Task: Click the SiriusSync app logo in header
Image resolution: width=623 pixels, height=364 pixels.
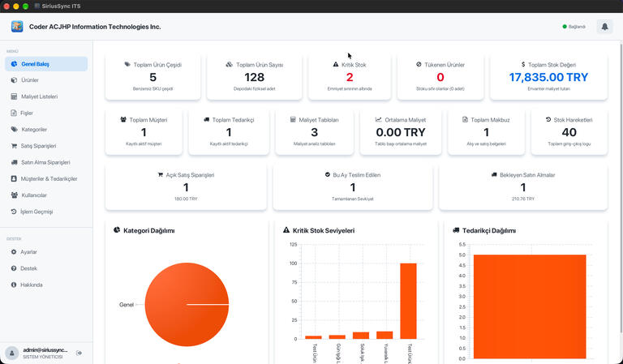Action: tap(17, 27)
